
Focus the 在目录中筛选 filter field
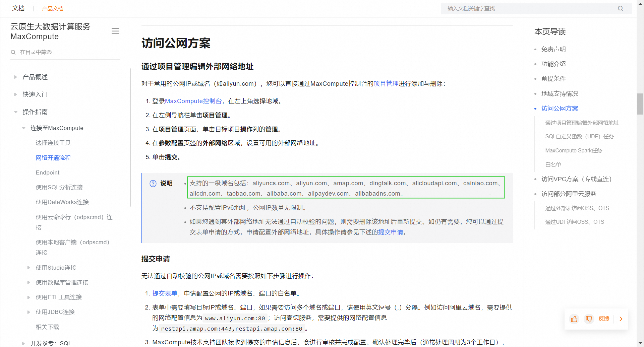tap(65, 52)
